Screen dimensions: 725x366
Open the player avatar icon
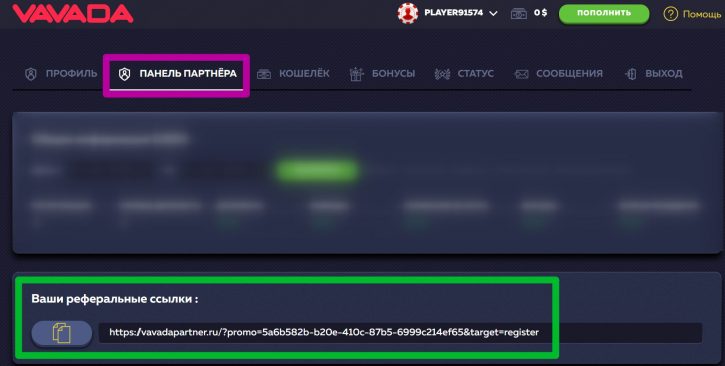point(408,13)
